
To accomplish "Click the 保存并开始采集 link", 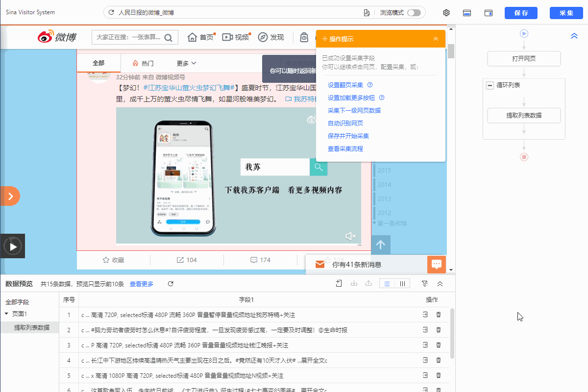I will coord(348,136).
